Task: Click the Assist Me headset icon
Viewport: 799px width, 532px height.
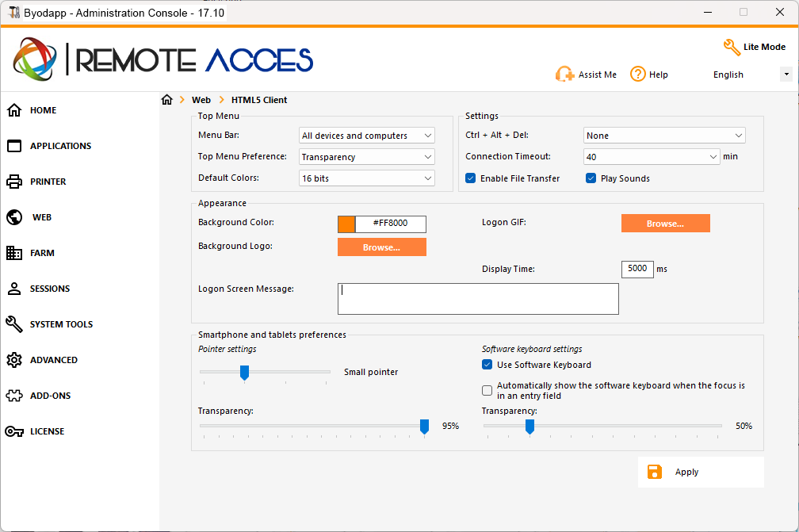Action: [564, 75]
